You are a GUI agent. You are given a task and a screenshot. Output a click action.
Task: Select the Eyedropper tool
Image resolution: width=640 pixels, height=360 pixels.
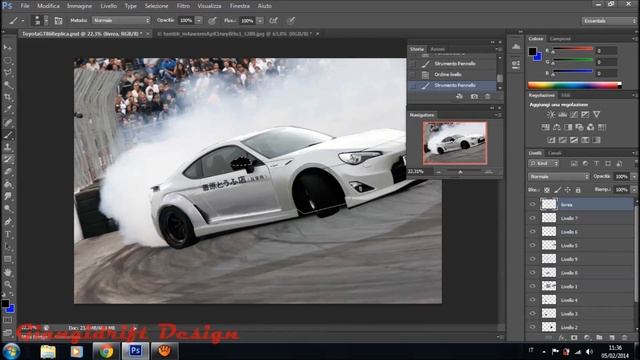point(8,109)
